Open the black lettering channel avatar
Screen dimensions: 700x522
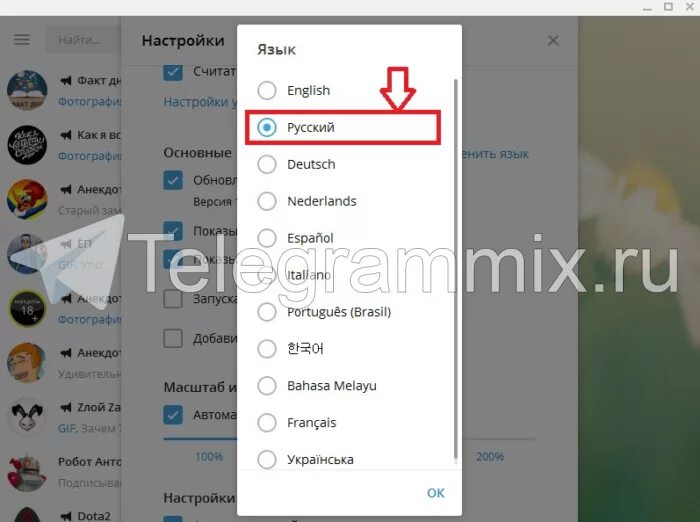tap(27, 145)
